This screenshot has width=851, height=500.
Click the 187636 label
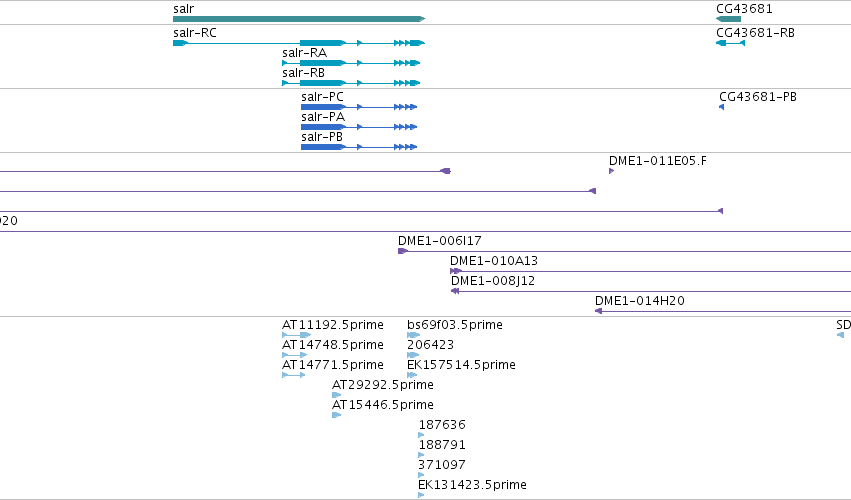(x=442, y=425)
